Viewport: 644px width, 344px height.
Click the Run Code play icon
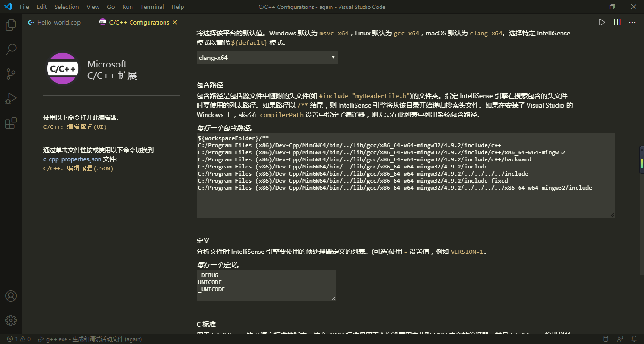(602, 22)
